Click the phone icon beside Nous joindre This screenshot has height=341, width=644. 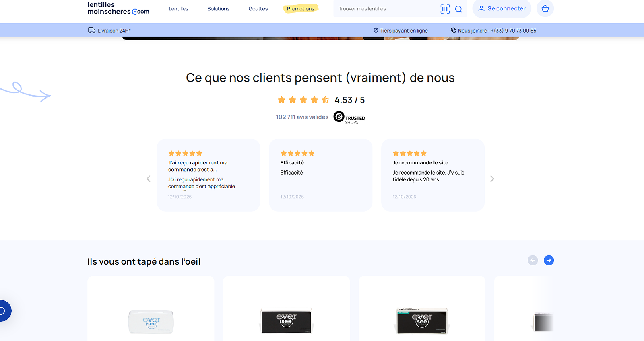point(453,30)
